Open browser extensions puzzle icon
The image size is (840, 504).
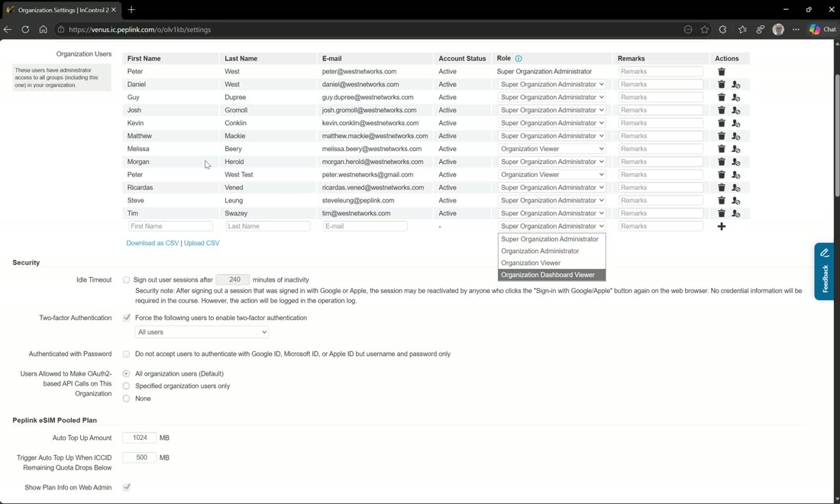722,30
